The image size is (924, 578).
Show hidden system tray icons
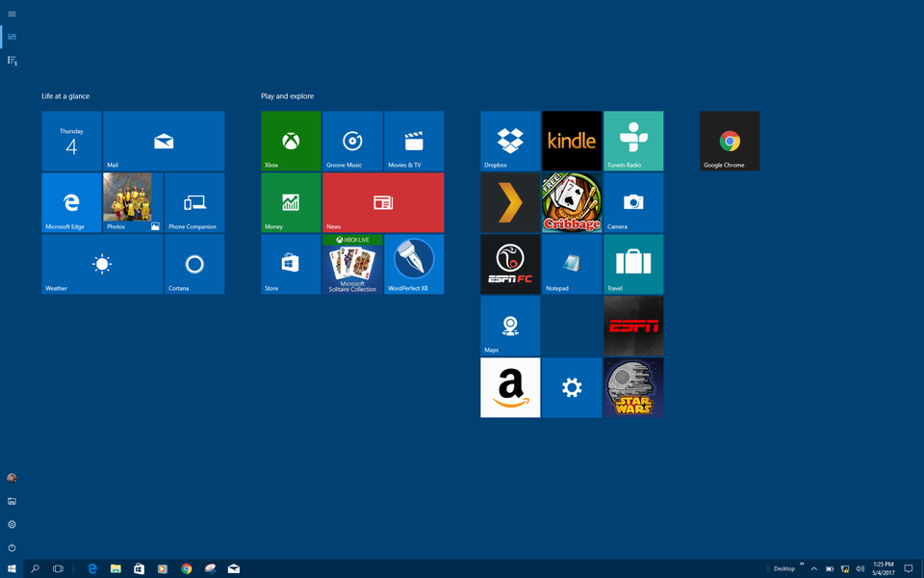[x=814, y=568]
